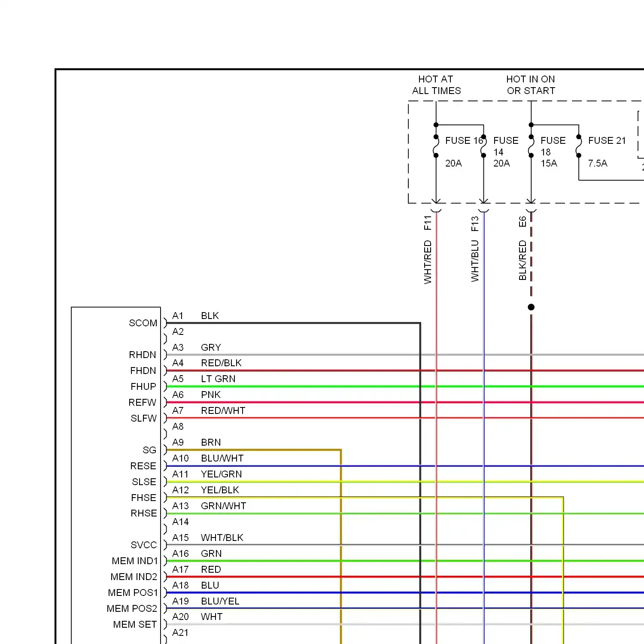Click the BLU/WHT color label at A10
Screen dimensions: 644x644
[x=222, y=458]
